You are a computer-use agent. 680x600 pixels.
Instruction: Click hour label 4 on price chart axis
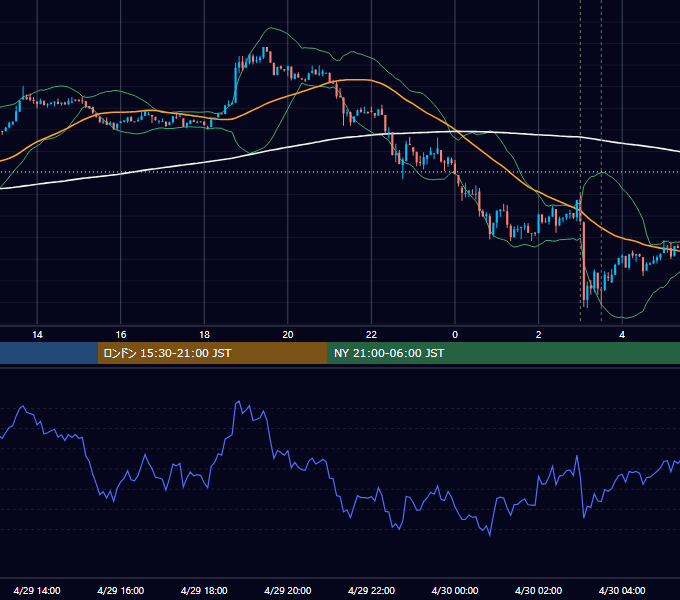622,335
